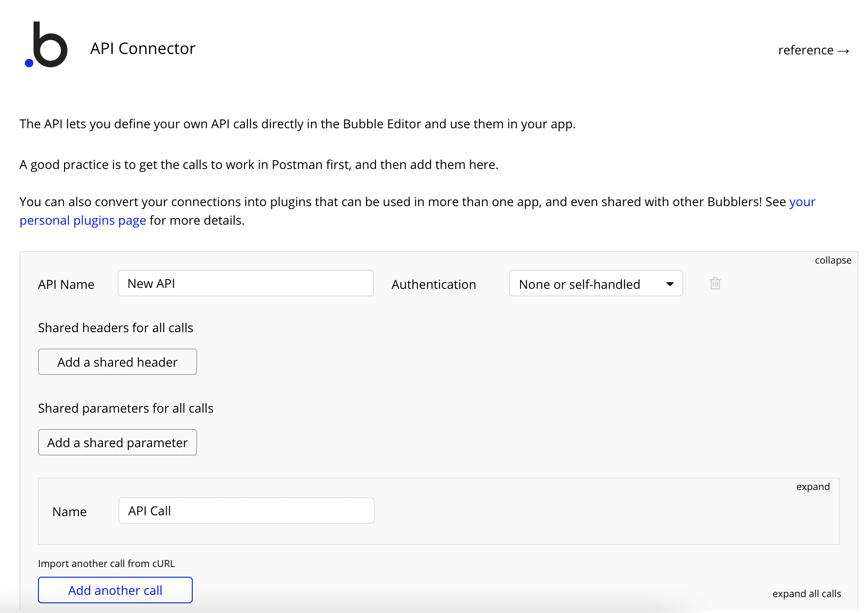The width and height of the screenshot is (868, 613).
Task: Open the Authentication dropdown arrow
Action: point(670,284)
